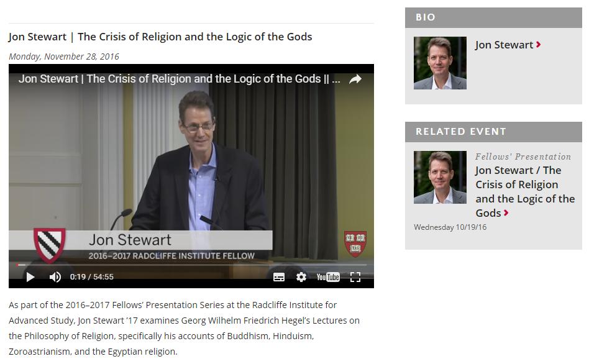Open Jon Stewart's bio link

(x=504, y=45)
